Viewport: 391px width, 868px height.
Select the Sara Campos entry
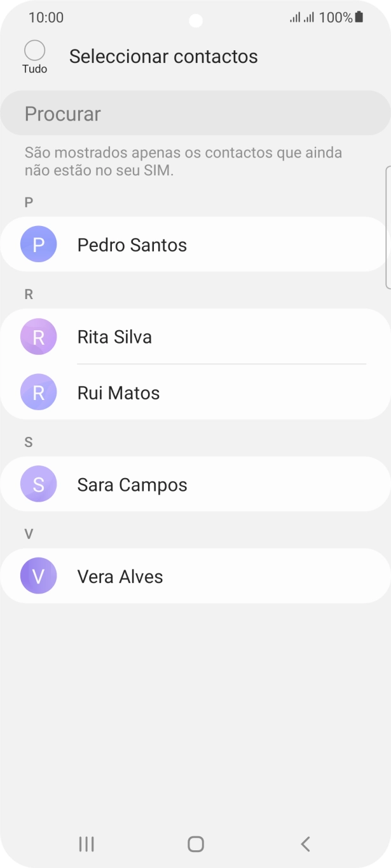pyautogui.click(x=191, y=484)
